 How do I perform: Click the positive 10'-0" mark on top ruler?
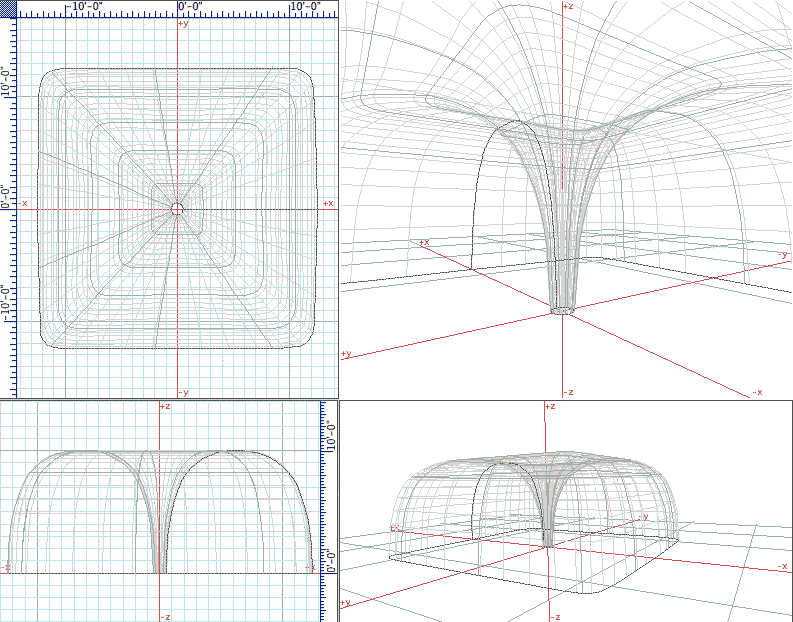point(305,7)
